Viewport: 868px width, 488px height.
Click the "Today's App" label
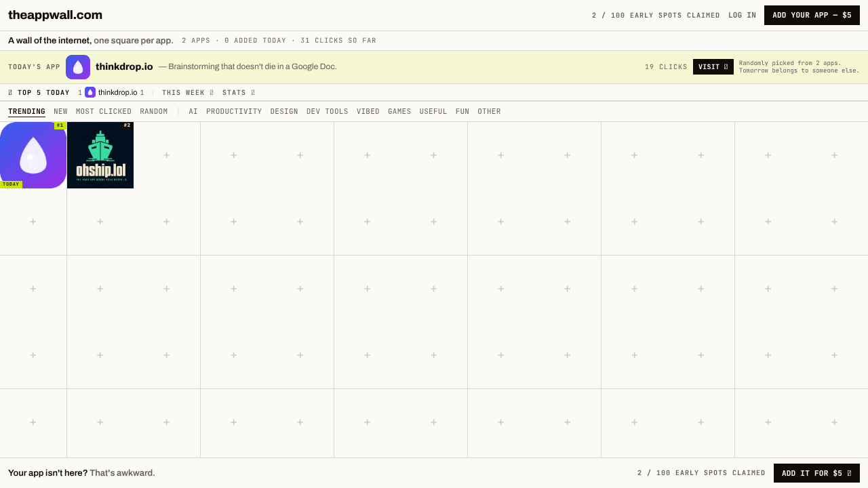click(34, 67)
